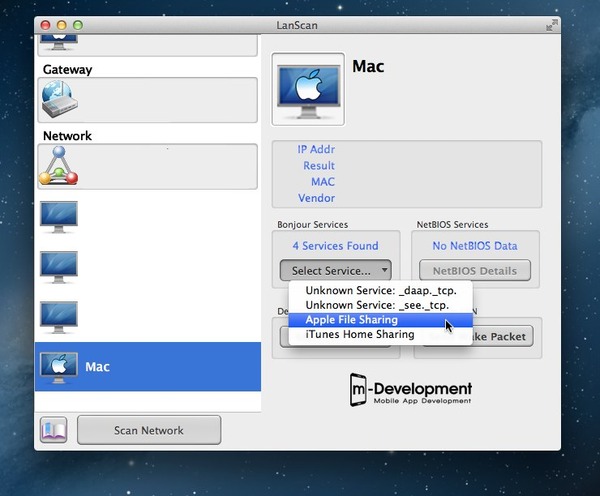Click the Bonjour Services label
Viewport: 600px width, 496px height.
(x=313, y=224)
